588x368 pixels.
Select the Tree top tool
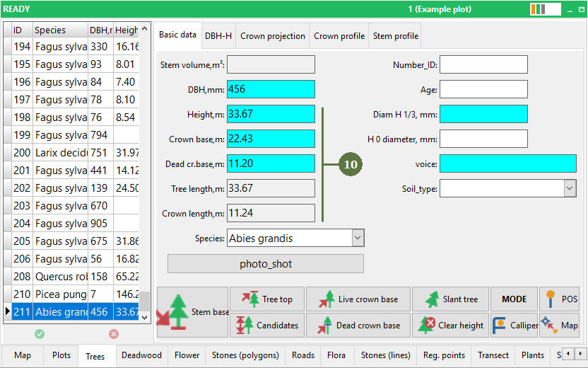coord(267,299)
